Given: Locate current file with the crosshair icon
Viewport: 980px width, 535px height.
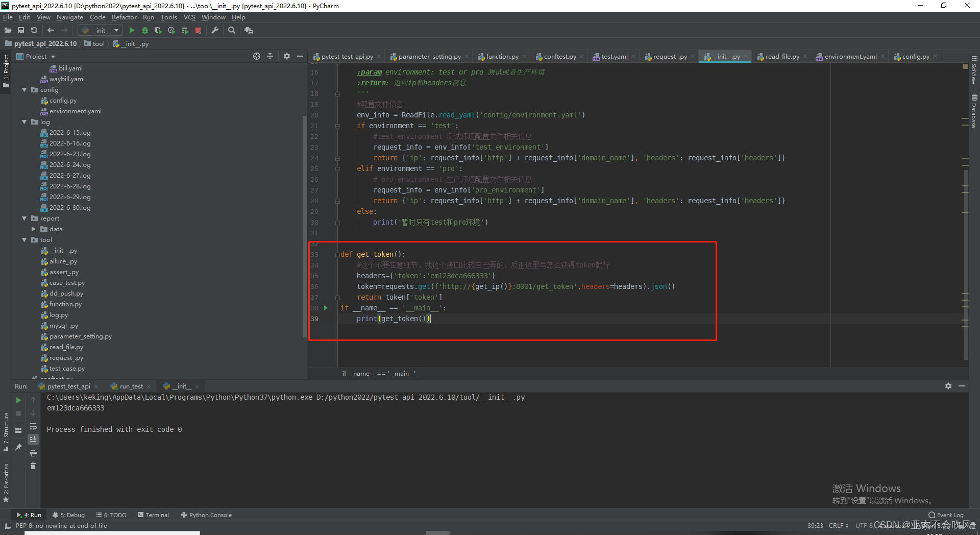Looking at the screenshot, I should pyautogui.click(x=257, y=57).
